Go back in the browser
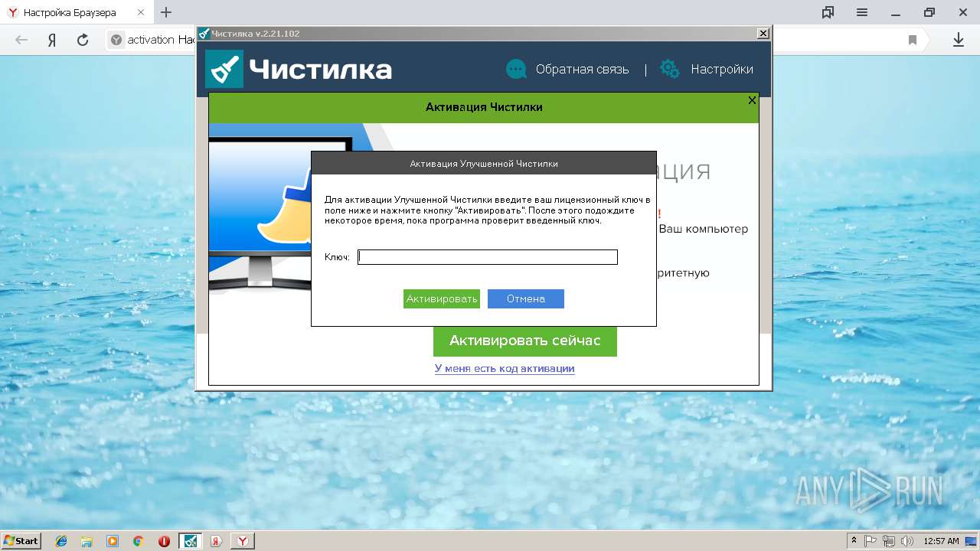This screenshot has width=980, height=551. pos(21,40)
